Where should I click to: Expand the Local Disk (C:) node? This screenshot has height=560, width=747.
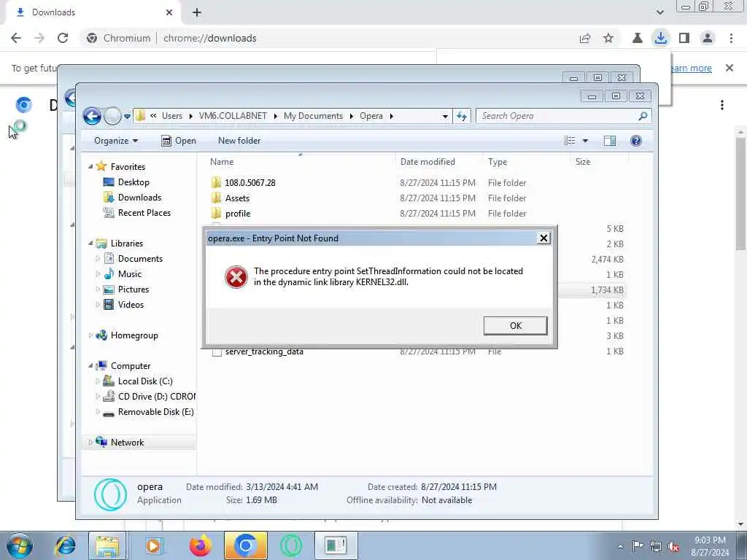[x=98, y=381]
